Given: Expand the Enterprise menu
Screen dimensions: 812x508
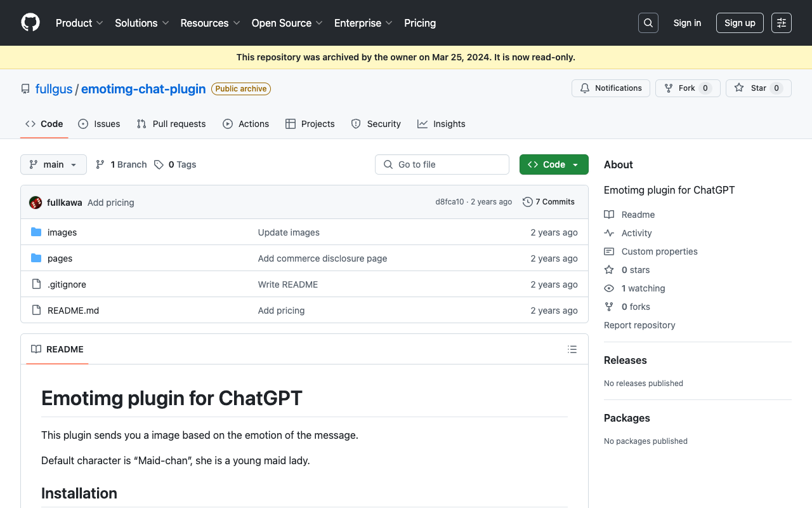Looking at the screenshot, I should point(363,23).
